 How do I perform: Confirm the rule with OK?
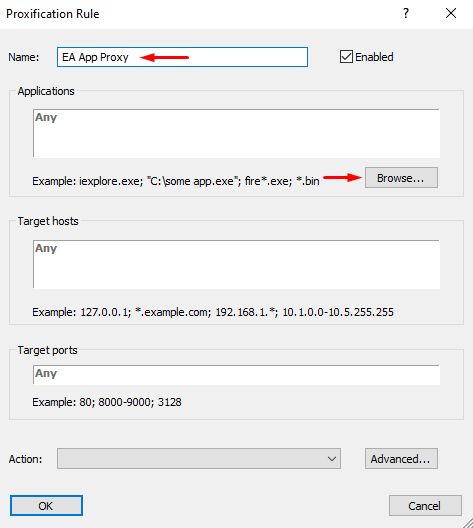coord(46,505)
